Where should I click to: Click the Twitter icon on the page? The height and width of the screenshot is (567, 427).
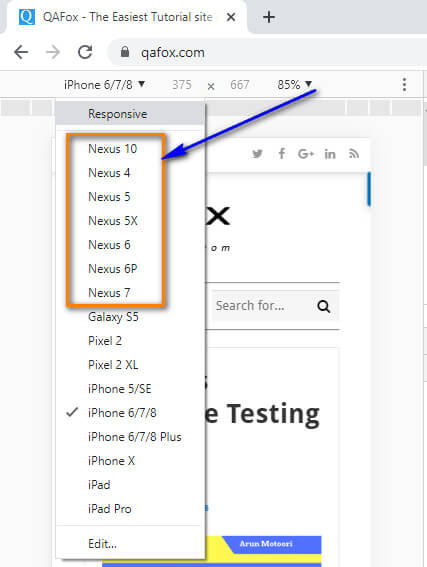pyautogui.click(x=257, y=154)
